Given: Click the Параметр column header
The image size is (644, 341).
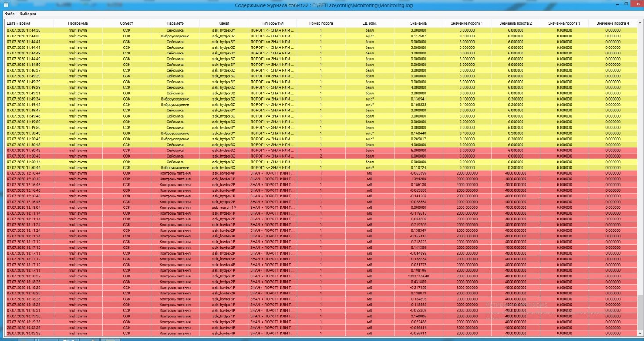Looking at the screenshot, I should (175, 23).
